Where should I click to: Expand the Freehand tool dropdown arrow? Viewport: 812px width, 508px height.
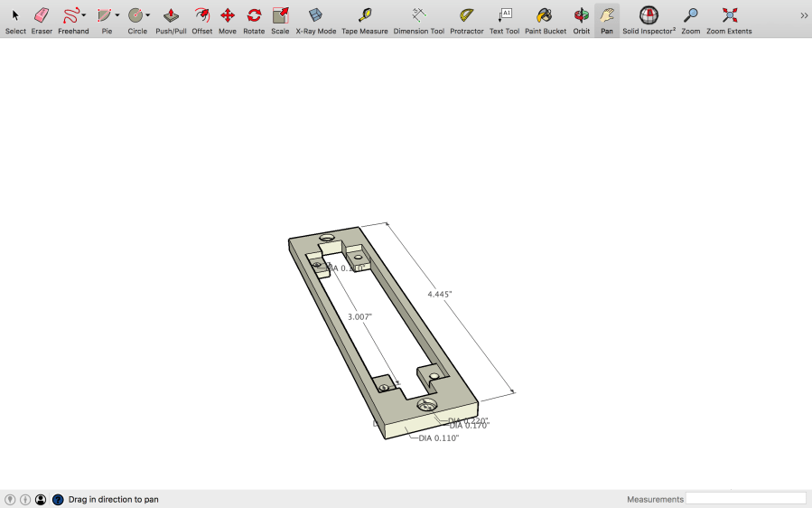84,15
